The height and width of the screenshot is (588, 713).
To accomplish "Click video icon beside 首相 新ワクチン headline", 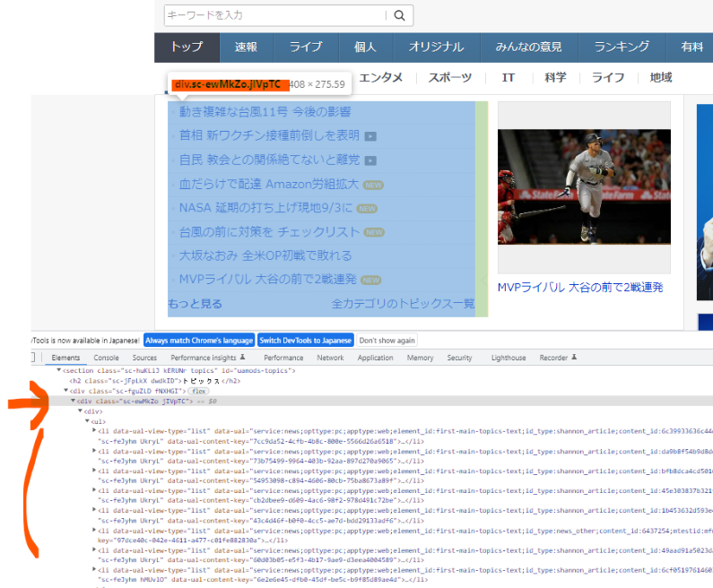I will pos(370,136).
